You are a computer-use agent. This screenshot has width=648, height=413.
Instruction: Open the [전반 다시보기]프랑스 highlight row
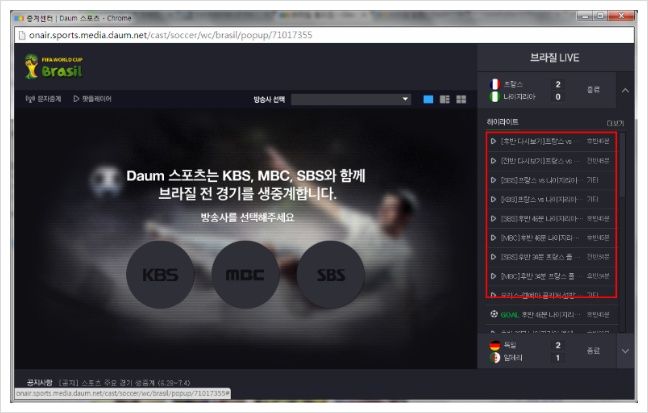(550, 160)
